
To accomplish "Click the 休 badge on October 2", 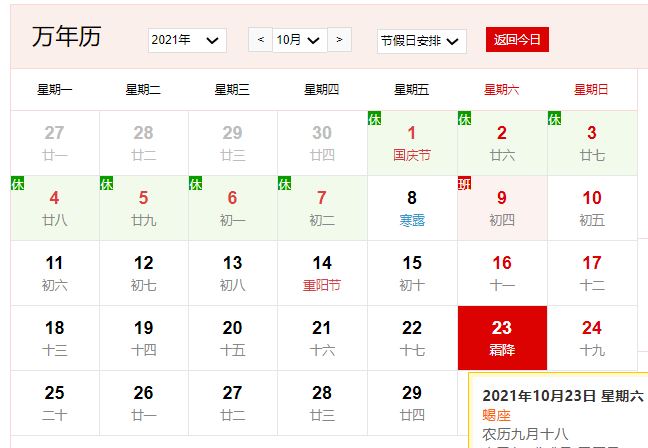I will [465, 118].
